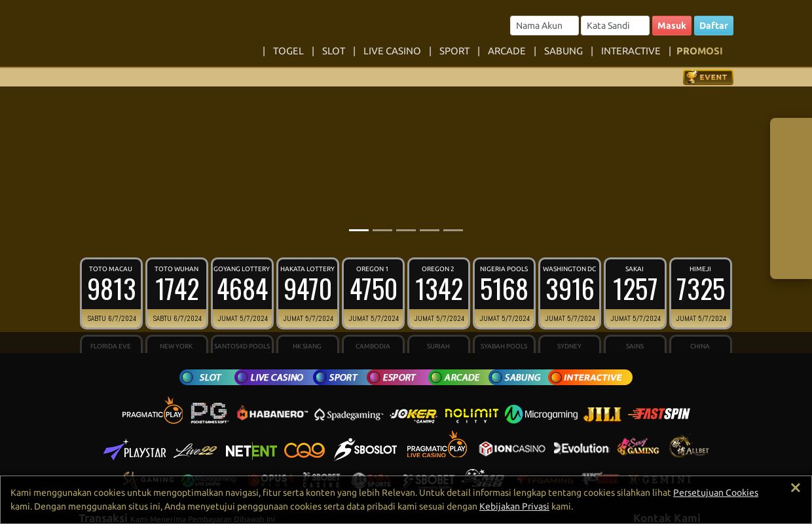Open the Live22 provider logo
812x524 pixels.
click(195, 451)
